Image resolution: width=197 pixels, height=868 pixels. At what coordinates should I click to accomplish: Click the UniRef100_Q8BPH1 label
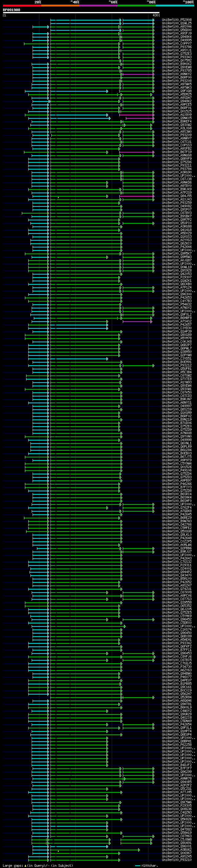coord(177,741)
